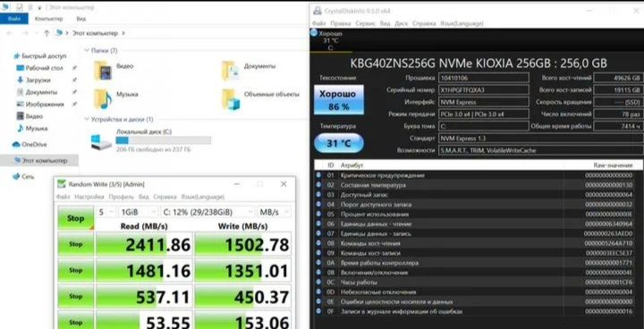Image resolution: width=644 pixels, height=329 pixels.
Task: Click the Explorer back navigation arrow
Action: pos(10,33)
